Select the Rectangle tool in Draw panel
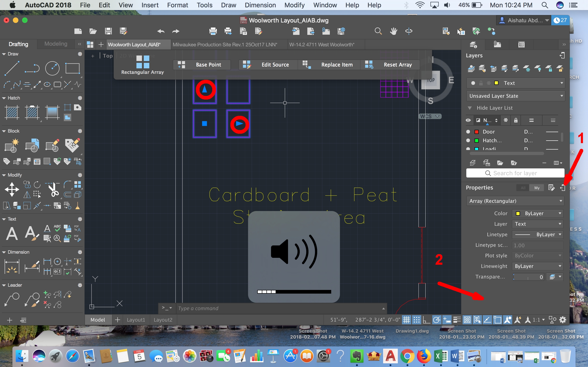Image resolution: width=588 pixels, height=367 pixels. point(72,68)
